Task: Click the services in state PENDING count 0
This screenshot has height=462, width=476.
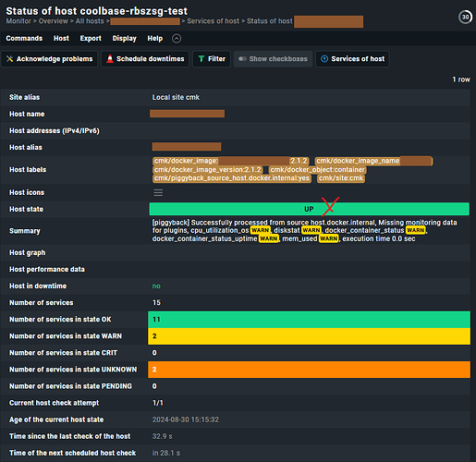Action: 154,386
